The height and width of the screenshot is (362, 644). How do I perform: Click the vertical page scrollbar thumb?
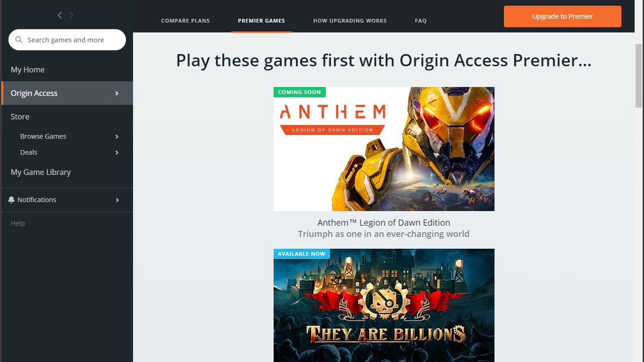pyautogui.click(x=639, y=75)
